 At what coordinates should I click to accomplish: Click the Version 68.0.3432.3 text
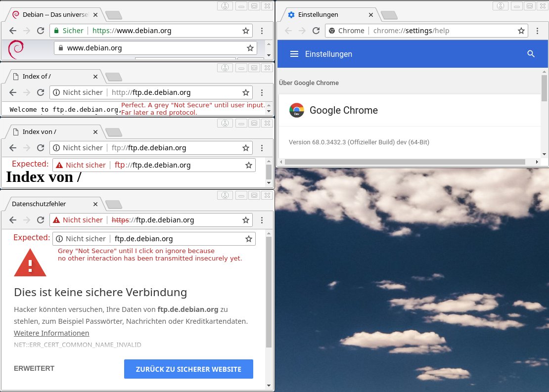coord(359,142)
